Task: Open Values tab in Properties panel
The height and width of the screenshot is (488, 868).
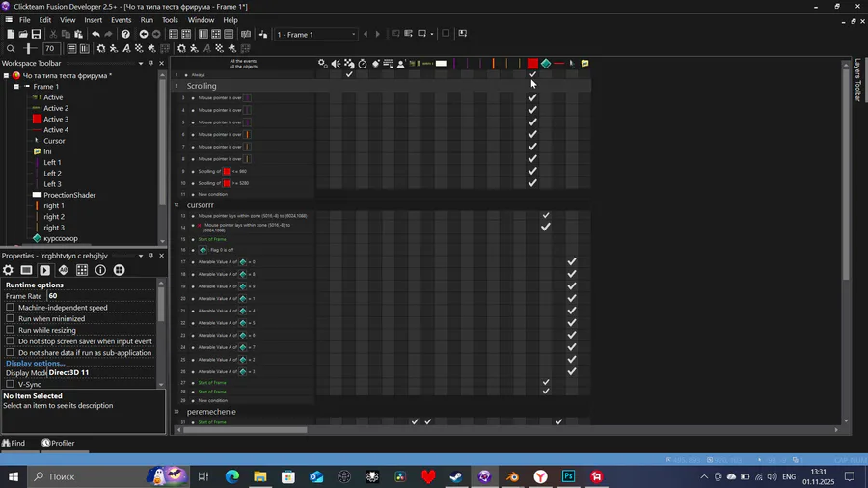Action: (64, 270)
